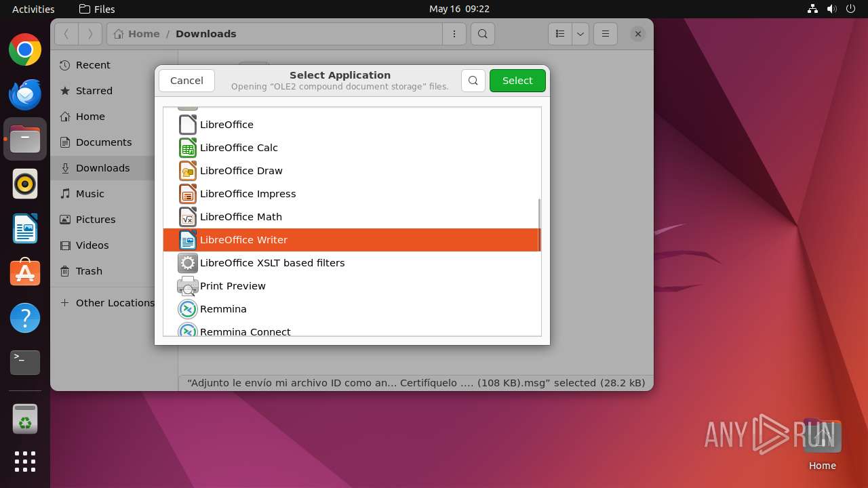Open the clock showing May 16 09:22
Viewport: 868px width, 488px height.
coord(459,9)
